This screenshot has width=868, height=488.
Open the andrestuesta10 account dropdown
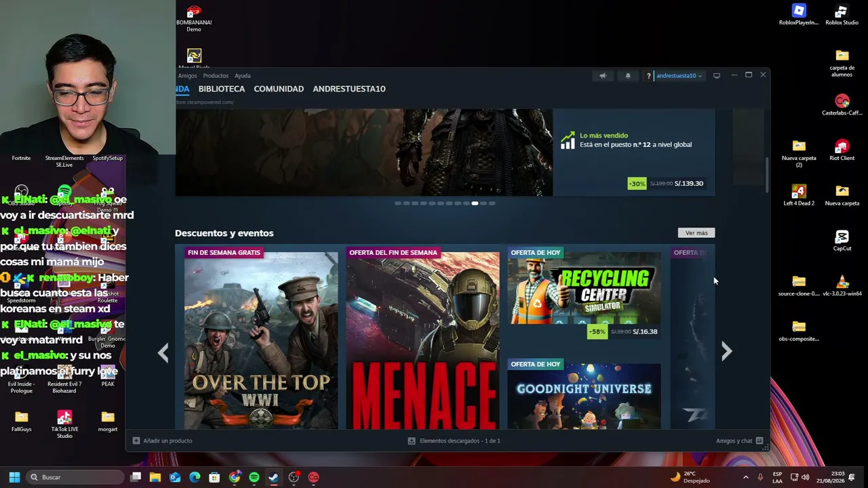[x=679, y=76]
